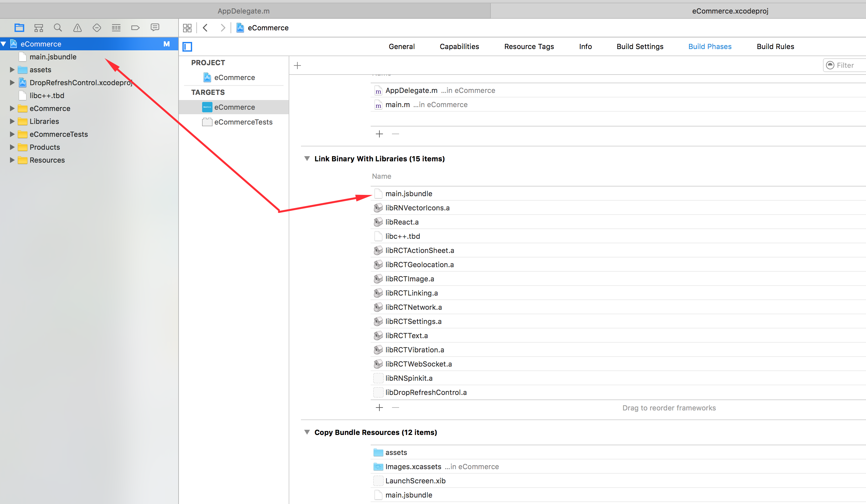Select libc++.tbd in the project navigator
866x504 pixels.
pos(89,96)
